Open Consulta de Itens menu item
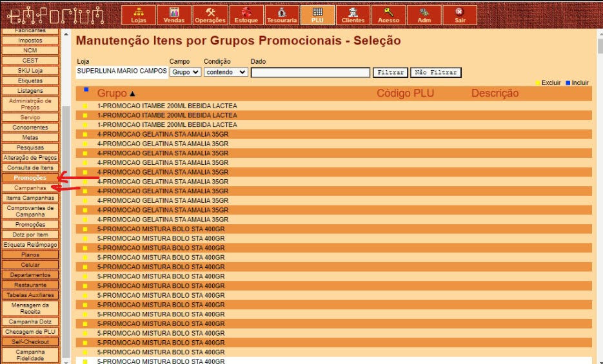This screenshot has width=603, height=364. pyautogui.click(x=30, y=168)
